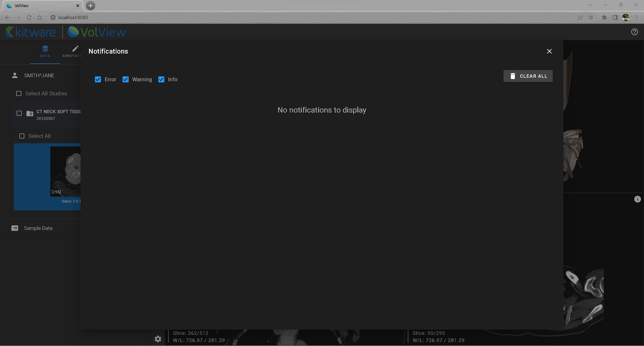Click the settings gear icon at bottom
This screenshot has height=346, width=644.
click(158, 339)
